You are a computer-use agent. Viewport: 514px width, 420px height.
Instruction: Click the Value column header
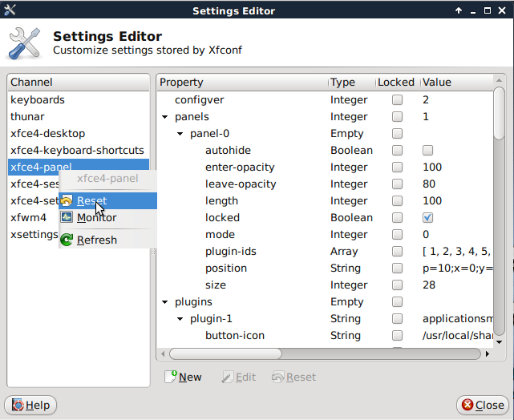coord(457,82)
